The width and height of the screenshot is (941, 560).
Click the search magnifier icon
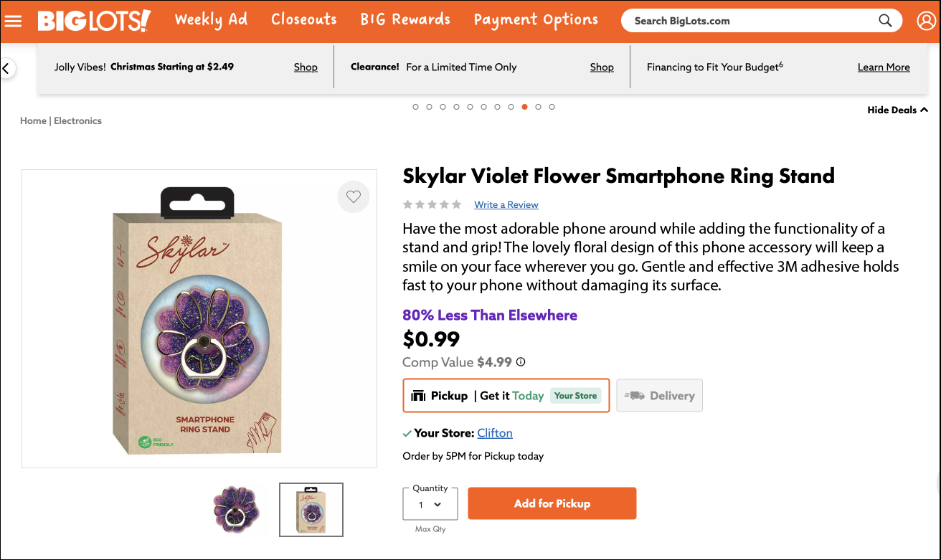(886, 20)
